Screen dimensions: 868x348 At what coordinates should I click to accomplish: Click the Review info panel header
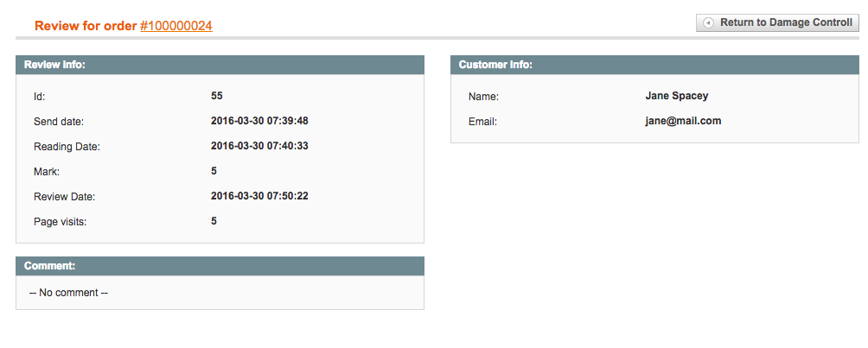(x=220, y=65)
